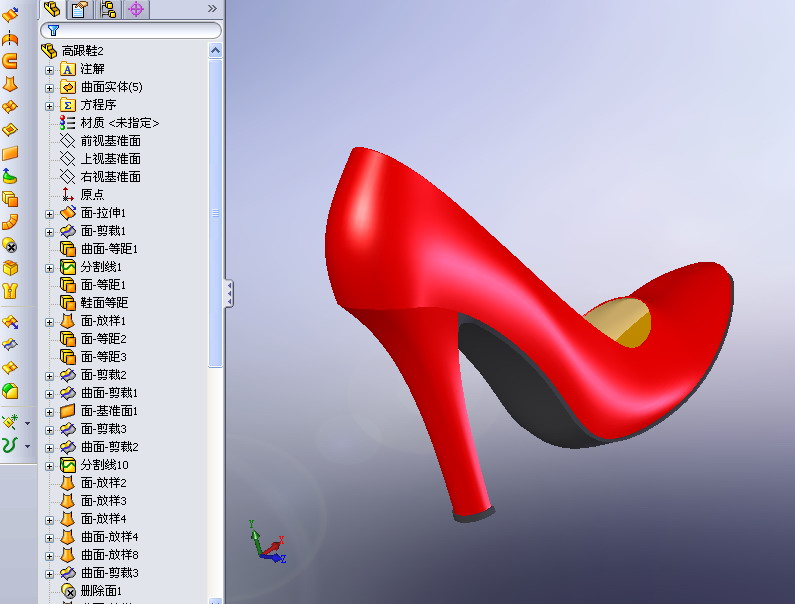This screenshot has width=795, height=604.
Task: Select the Planar Surface tool
Action: point(10,153)
